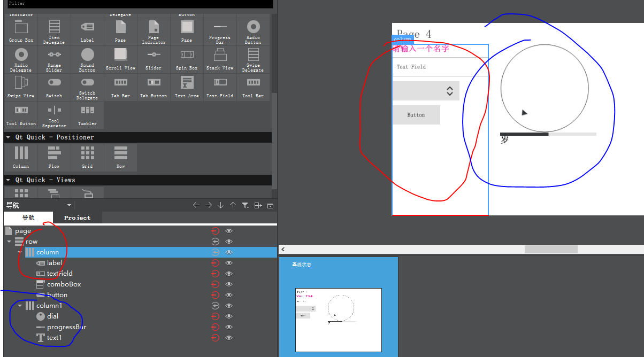The height and width of the screenshot is (357, 644).
Task: Click the Button on the form canvas
Action: [416, 115]
